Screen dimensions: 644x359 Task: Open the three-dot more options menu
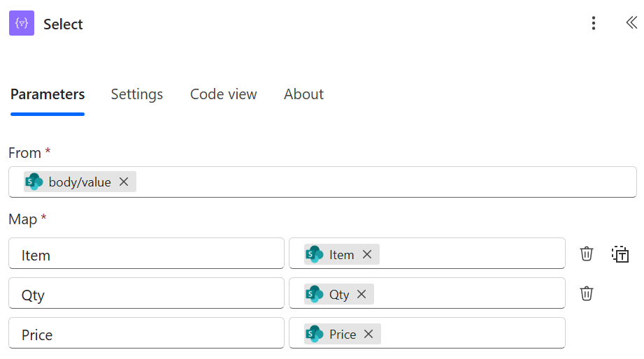pyautogui.click(x=593, y=24)
